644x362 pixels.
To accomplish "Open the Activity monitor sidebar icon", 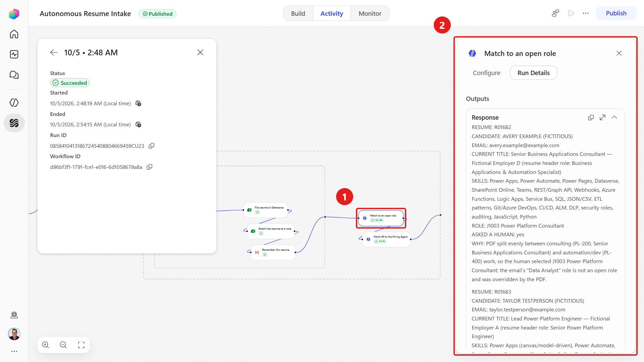I will pyautogui.click(x=14, y=54).
